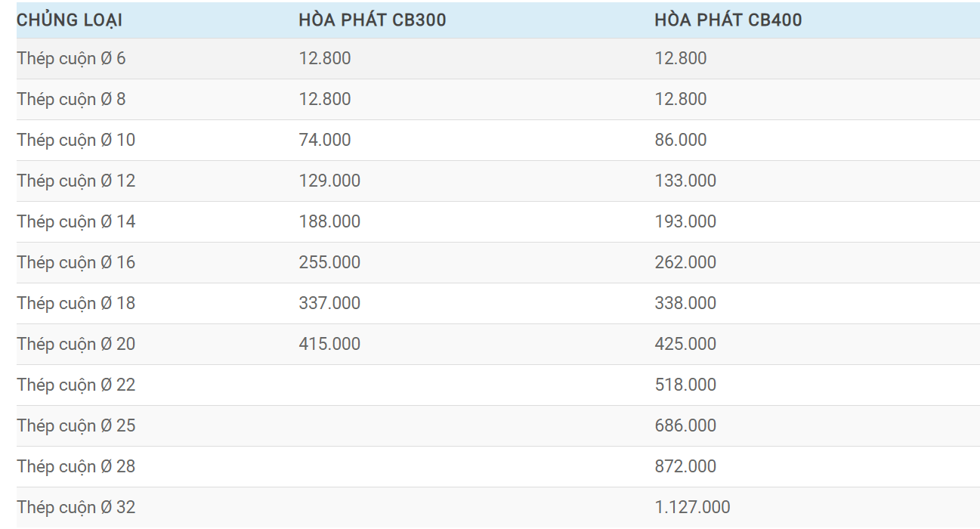The width and height of the screenshot is (980, 529).
Task: Select the Thép cuộn Ø 20 label
Action: pyautogui.click(x=76, y=345)
